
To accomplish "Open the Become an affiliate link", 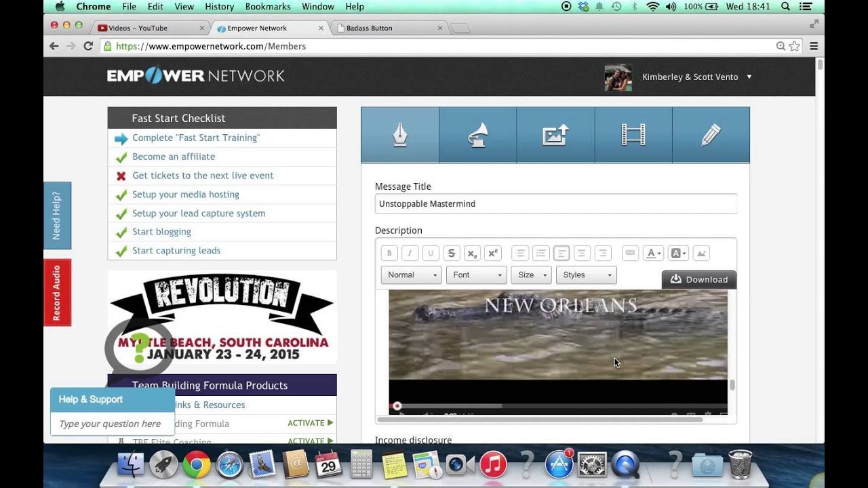I will pyautogui.click(x=174, y=157).
